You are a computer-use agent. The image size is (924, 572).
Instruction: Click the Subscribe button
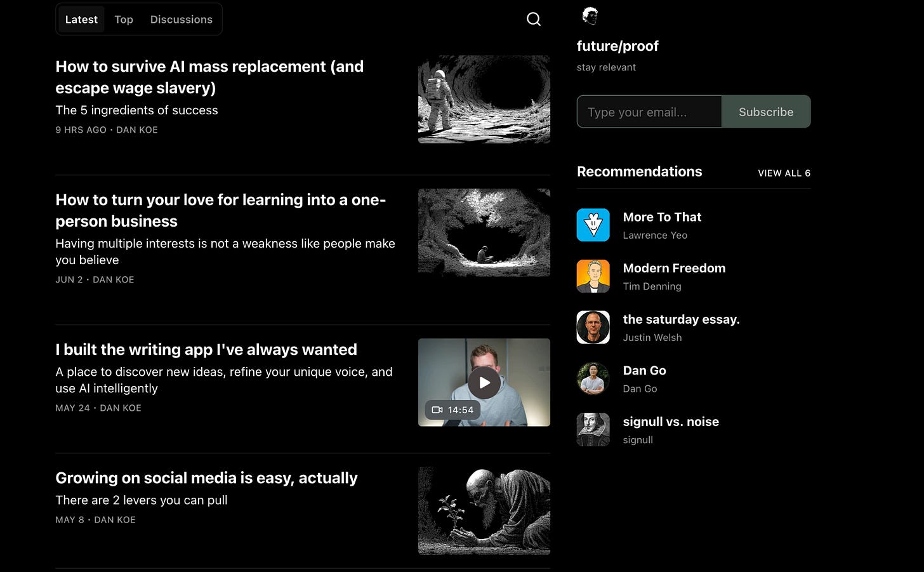766,112
